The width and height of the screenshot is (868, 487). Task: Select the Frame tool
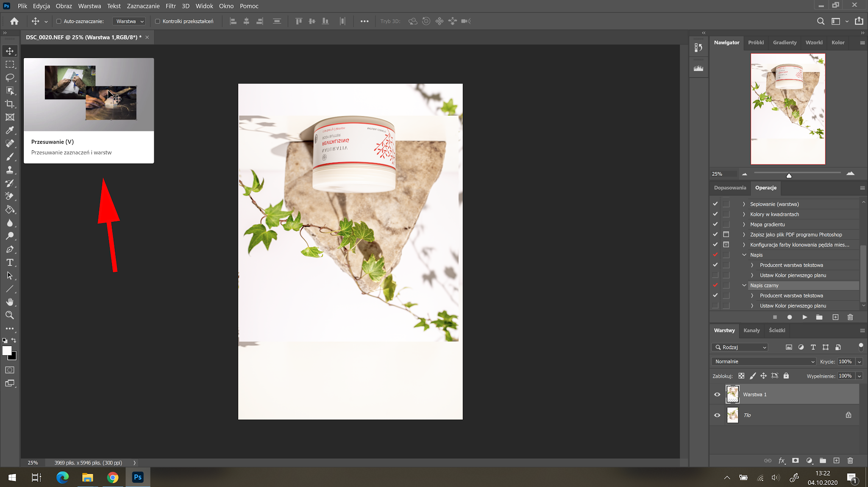tap(10, 117)
